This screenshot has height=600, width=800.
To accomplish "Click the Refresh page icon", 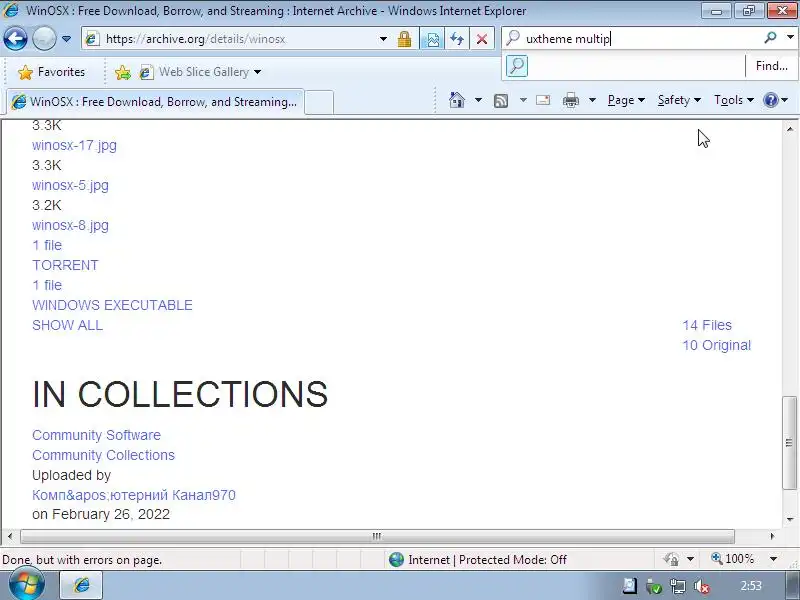I will point(457,39).
